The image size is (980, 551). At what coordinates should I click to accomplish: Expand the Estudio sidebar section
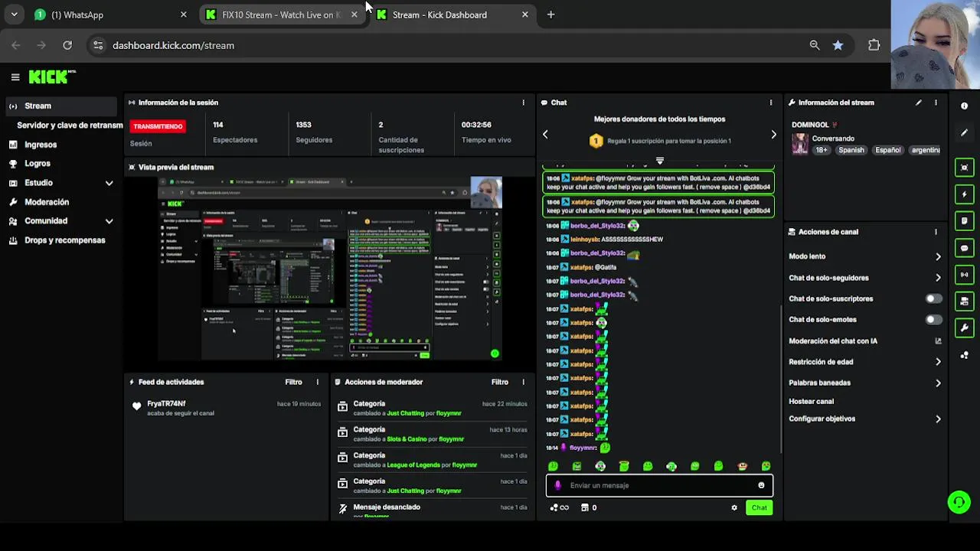(x=109, y=183)
